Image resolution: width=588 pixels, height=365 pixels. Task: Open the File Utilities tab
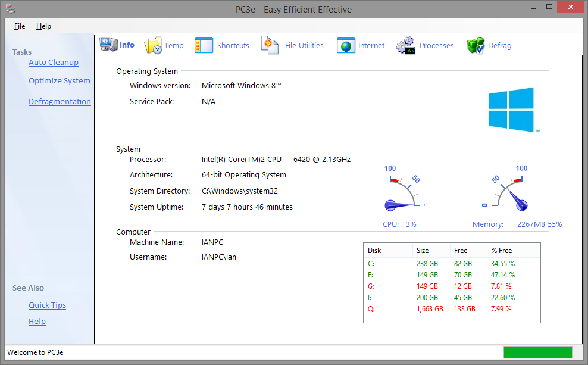[x=304, y=45]
